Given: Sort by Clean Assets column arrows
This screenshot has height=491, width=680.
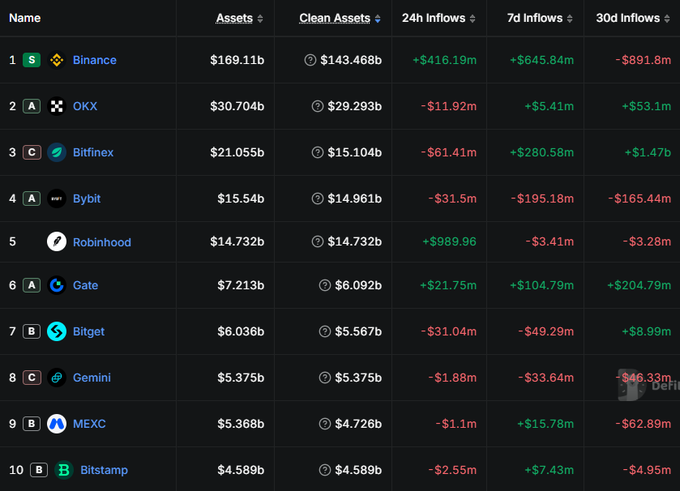Looking at the screenshot, I should pos(378,19).
